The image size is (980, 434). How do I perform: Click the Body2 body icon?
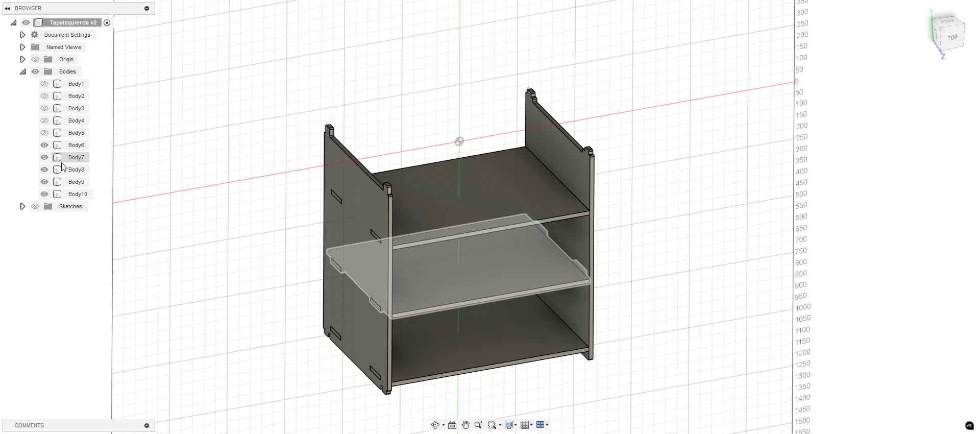click(x=57, y=96)
